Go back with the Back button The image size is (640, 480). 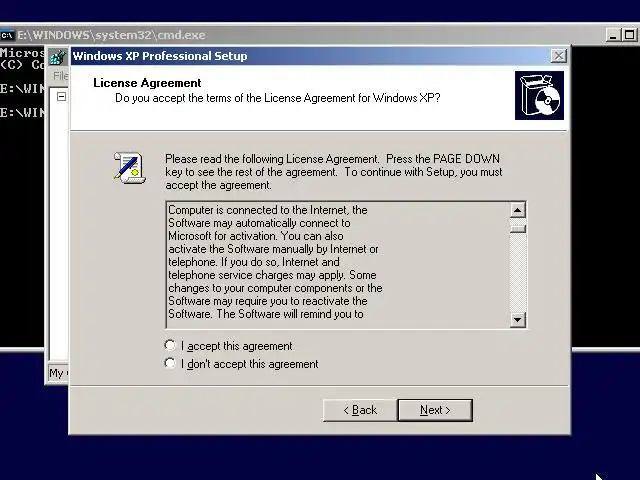point(360,410)
